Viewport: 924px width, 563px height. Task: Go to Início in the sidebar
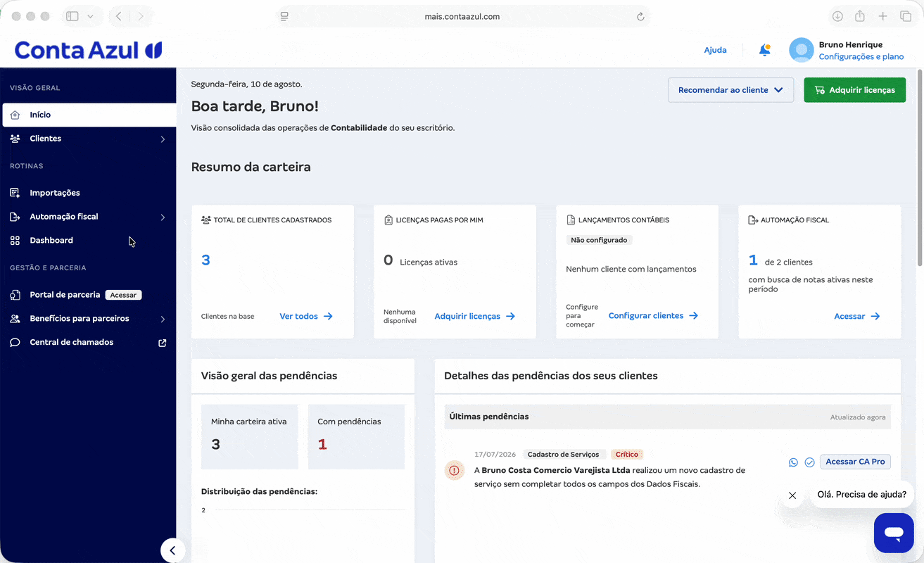point(89,115)
